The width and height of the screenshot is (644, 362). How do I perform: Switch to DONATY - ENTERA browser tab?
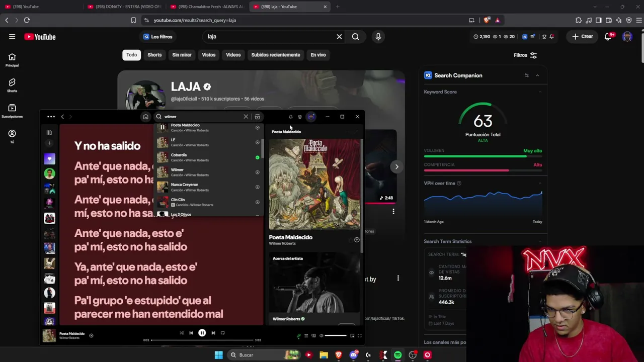click(x=124, y=7)
